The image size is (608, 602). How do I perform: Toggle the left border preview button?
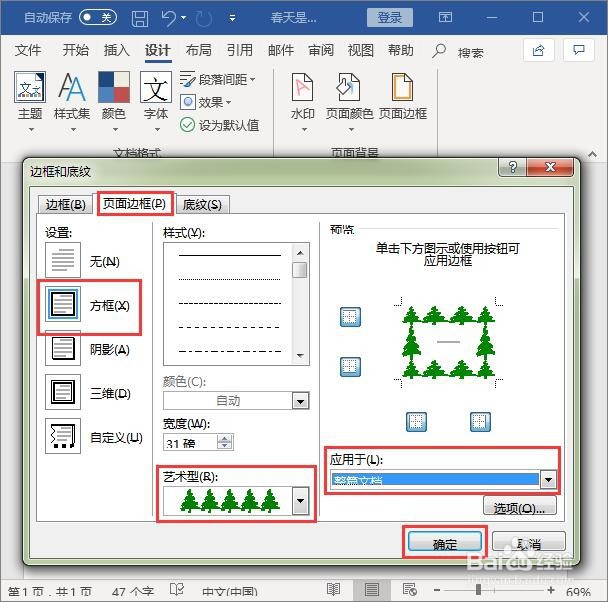click(x=416, y=422)
